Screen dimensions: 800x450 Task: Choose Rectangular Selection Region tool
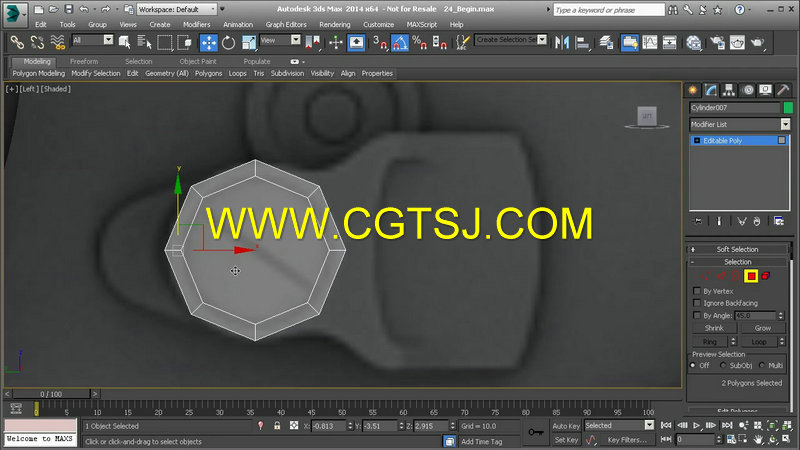click(x=165, y=42)
